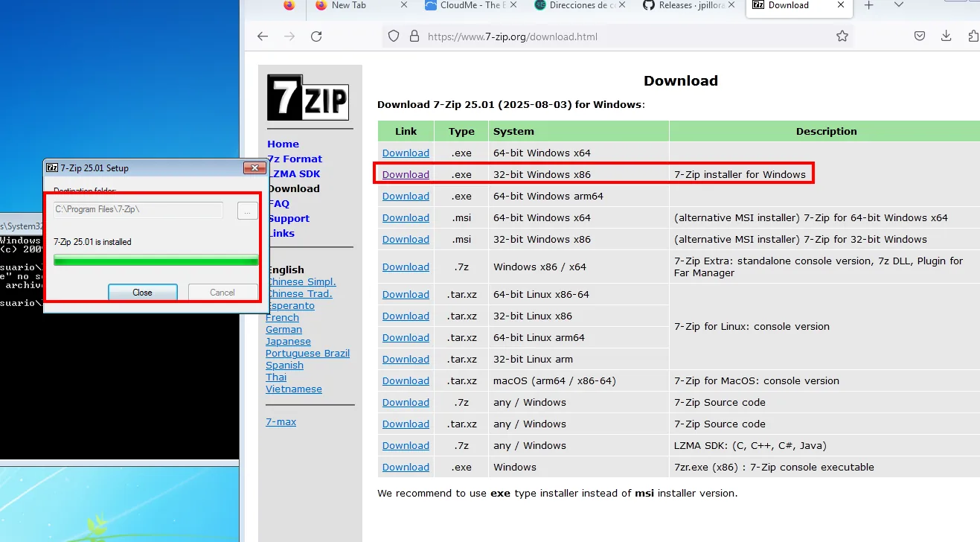Click the browse '...' button in 7-Zip Setup

[x=247, y=211]
